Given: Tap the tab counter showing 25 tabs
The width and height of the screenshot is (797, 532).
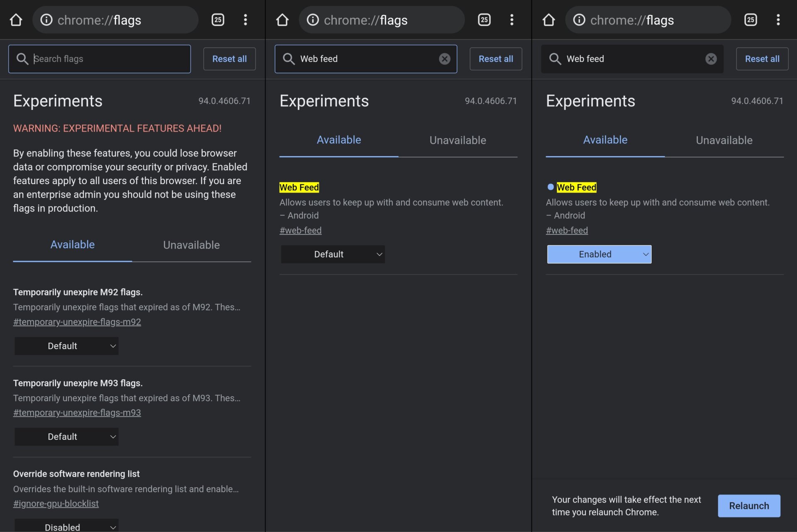Looking at the screenshot, I should click(x=218, y=20).
